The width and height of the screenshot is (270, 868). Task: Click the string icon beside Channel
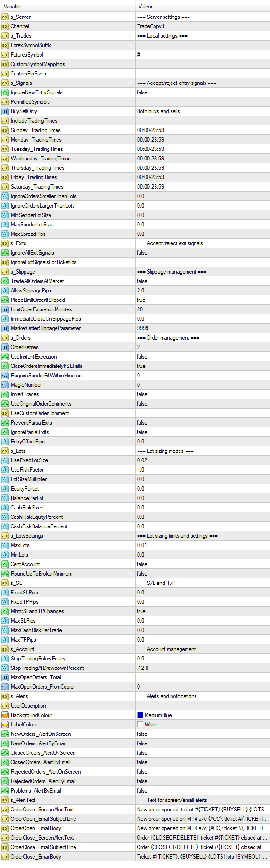tap(5, 26)
